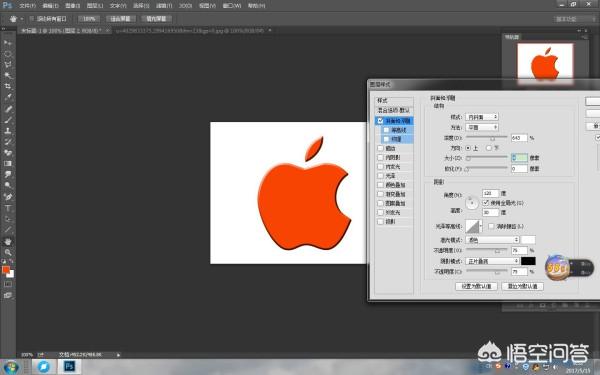Screen dimensions: 600x375
Task: Open Technique (方法) dropdown
Action: click(x=482, y=127)
